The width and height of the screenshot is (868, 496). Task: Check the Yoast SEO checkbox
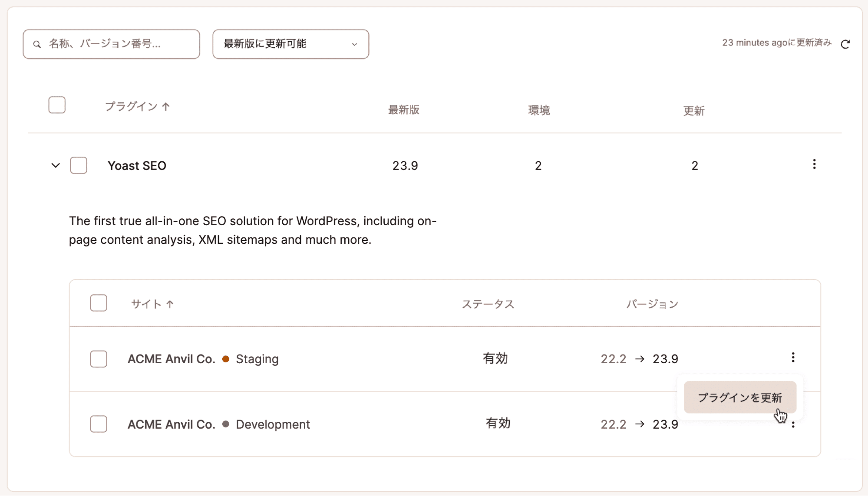click(x=79, y=165)
